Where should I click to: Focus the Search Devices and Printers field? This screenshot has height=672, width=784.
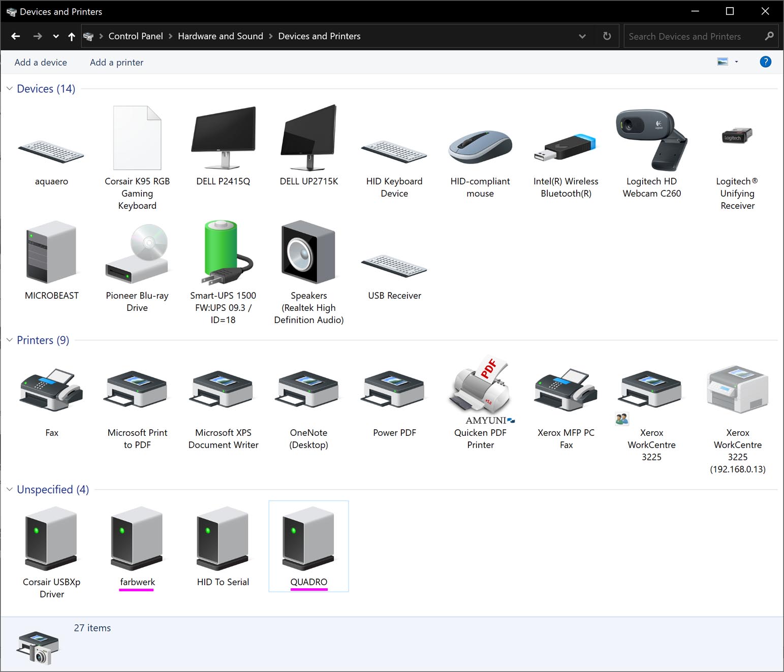click(x=693, y=37)
